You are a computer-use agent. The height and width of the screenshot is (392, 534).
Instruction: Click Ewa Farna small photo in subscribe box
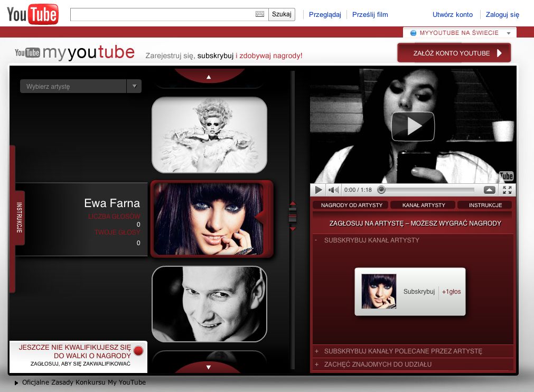pyautogui.click(x=379, y=291)
